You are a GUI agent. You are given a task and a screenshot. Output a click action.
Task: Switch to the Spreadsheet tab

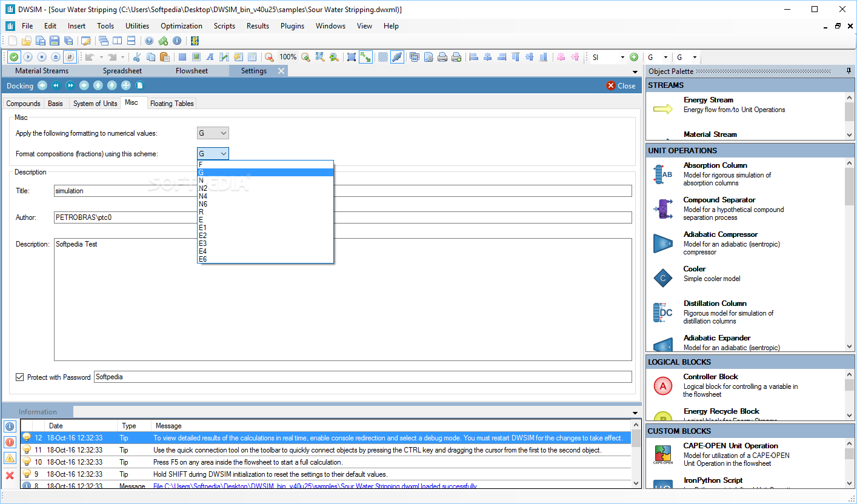tap(122, 71)
